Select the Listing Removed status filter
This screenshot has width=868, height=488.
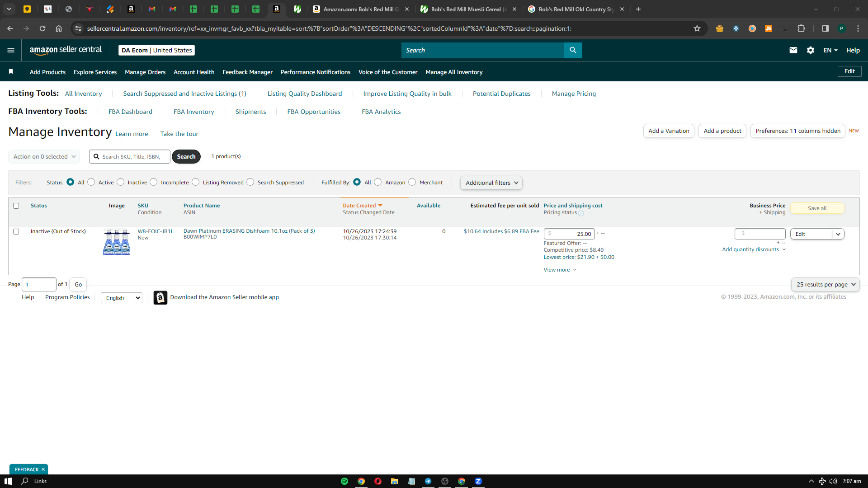(196, 182)
